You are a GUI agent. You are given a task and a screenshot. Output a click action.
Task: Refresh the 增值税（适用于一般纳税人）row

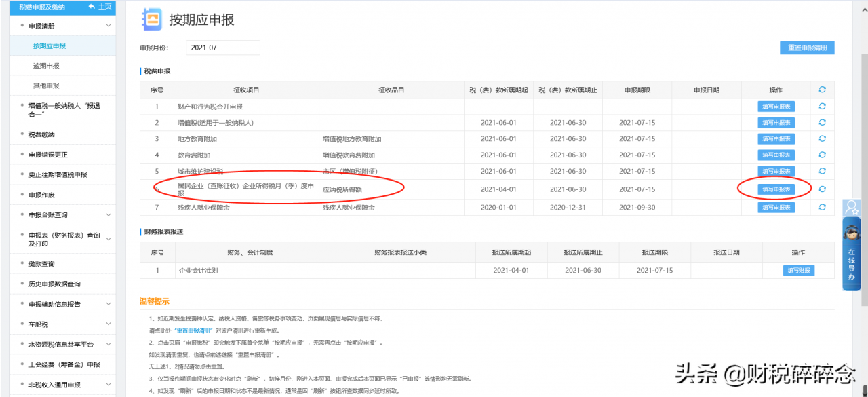coord(822,122)
